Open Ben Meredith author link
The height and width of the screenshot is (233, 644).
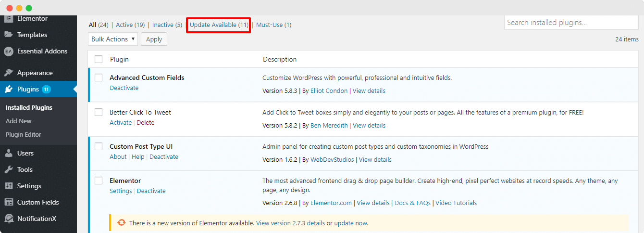point(329,126)
